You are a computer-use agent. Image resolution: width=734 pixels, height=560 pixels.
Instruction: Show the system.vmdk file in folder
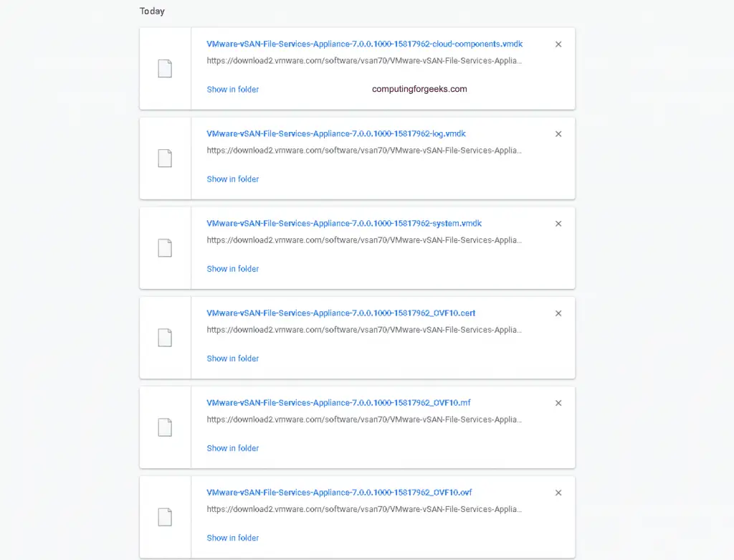point(233,269)
